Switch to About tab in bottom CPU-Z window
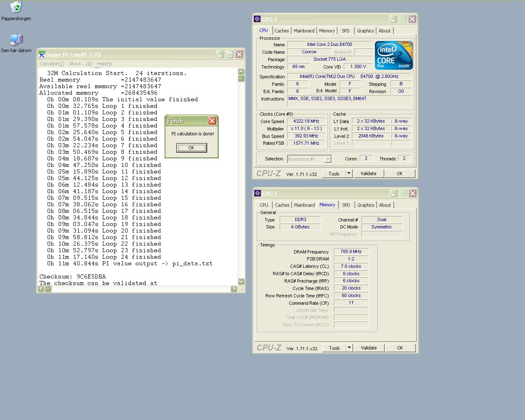The image size is (525, 420). pos(385,205)
